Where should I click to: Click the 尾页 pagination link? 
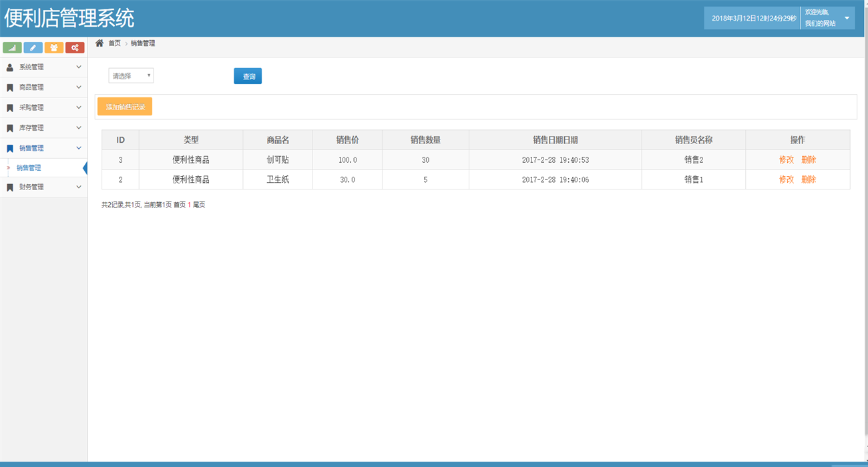199,205
